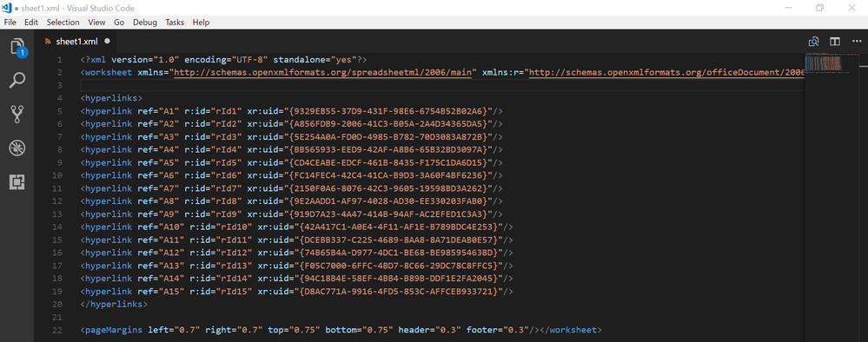This screenshot has height=342, width=868.
Task: Click the ref="A4" hyperlink entry
Action: tap(291, 149)
